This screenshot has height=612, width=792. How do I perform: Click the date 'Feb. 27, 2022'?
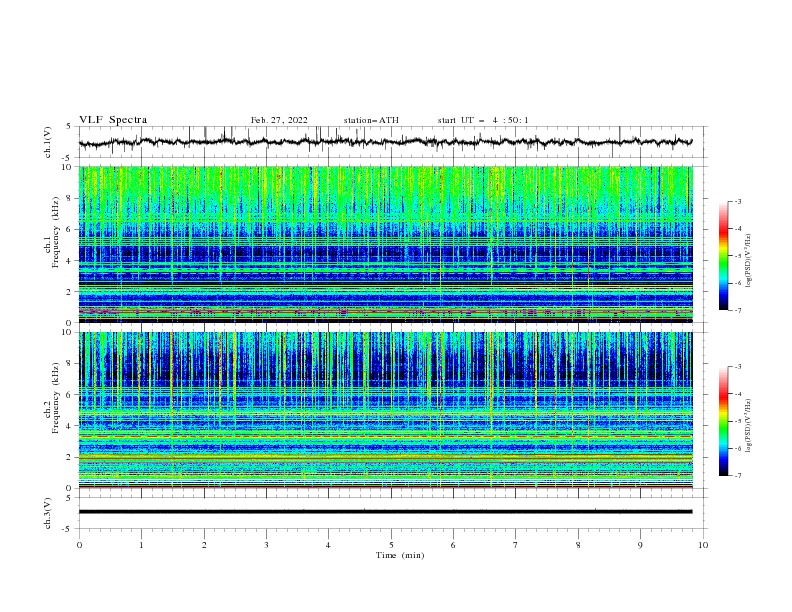tap(279, 120)
